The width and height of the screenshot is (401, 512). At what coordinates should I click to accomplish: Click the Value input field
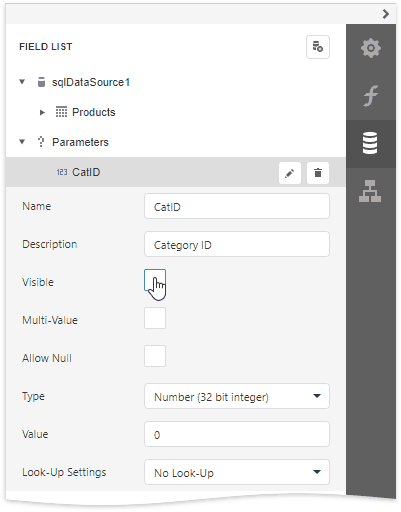point(237,434)
